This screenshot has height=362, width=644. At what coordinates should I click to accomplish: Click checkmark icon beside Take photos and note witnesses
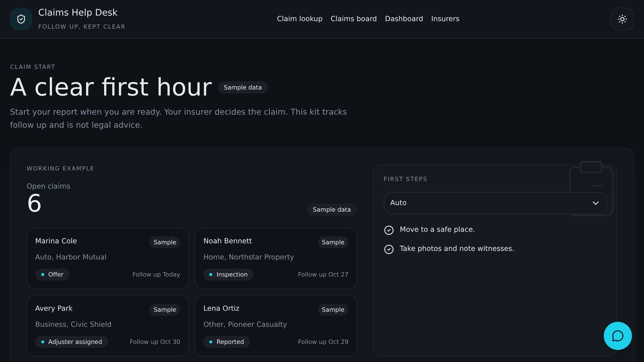click(389, 249)
